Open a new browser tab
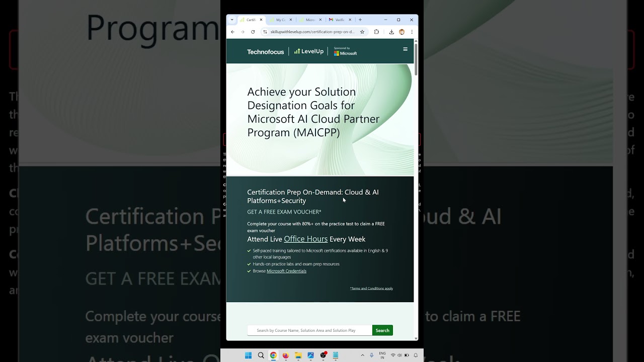Viewport: 644px width, 362px height. (x=360, y=20)
